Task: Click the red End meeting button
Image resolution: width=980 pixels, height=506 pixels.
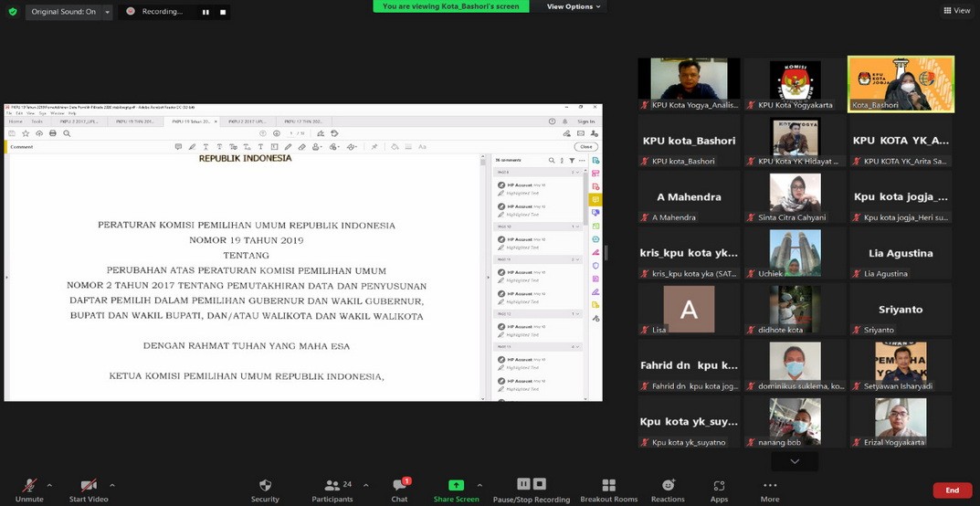Action: (952, 490)
